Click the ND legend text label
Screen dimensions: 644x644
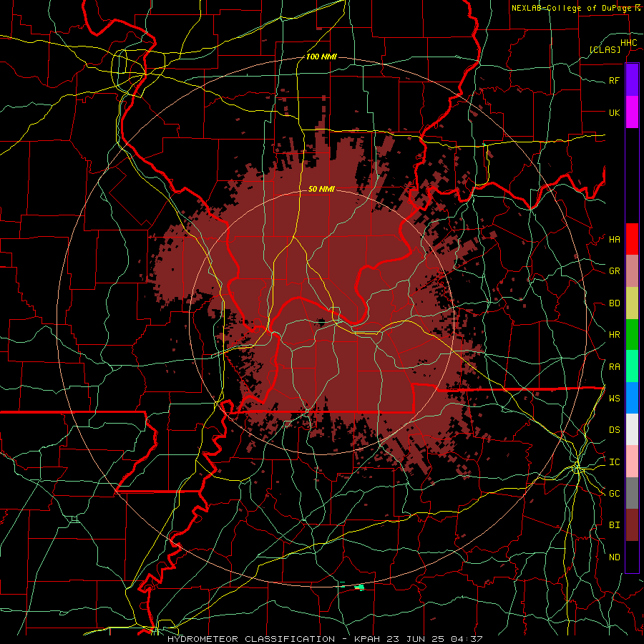615,557
